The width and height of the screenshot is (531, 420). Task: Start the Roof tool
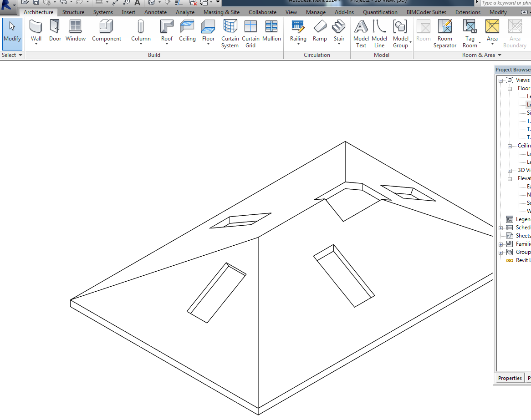(167, 31)
